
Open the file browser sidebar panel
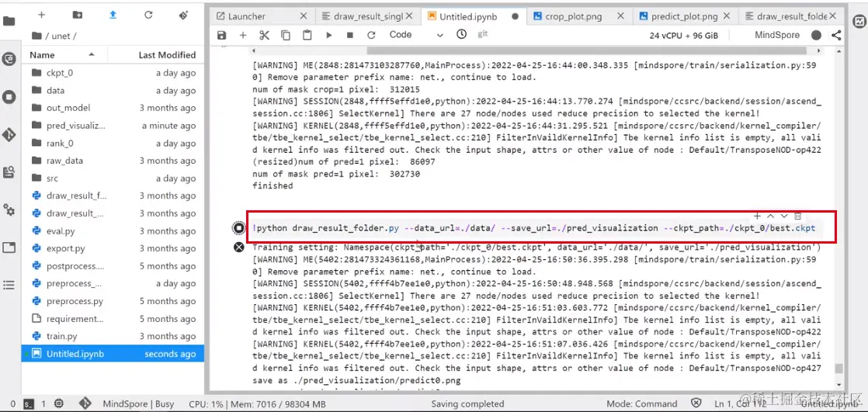[9, 22]
